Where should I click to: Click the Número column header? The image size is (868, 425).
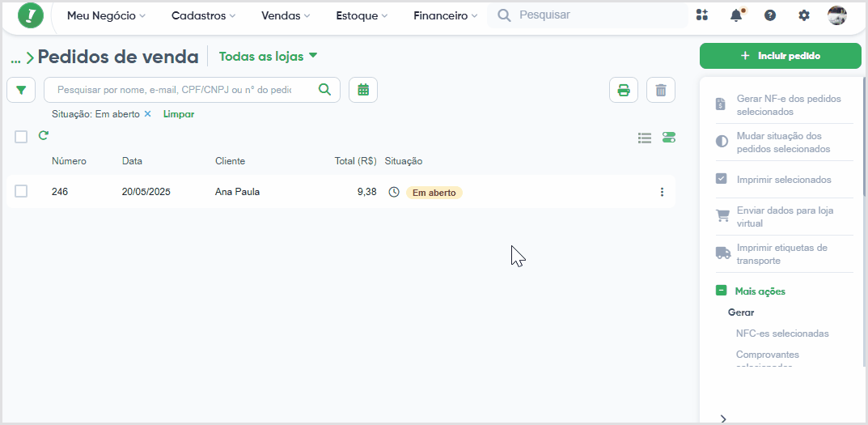70,161
